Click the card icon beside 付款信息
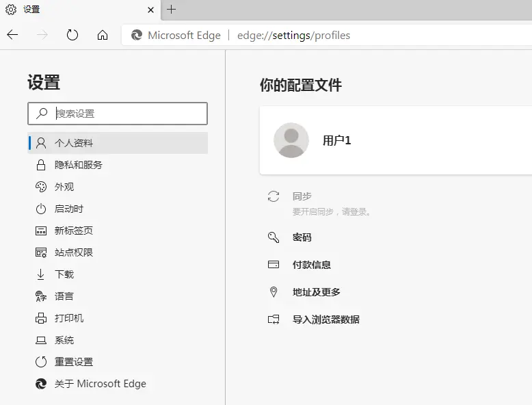Viewport: 532px width, 405px height. coord(274,265)
